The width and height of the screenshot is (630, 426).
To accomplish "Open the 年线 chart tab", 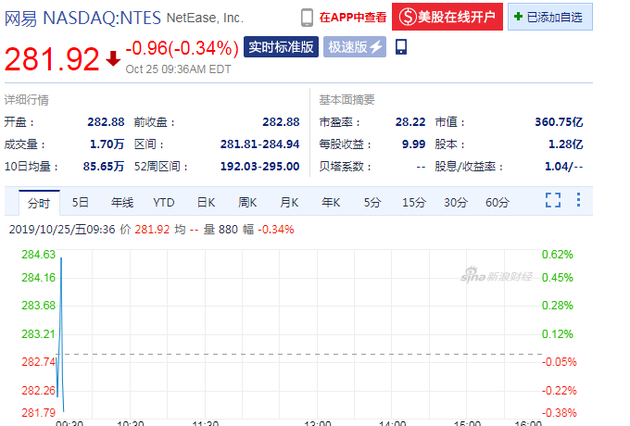I will click(x=122, y=202).
